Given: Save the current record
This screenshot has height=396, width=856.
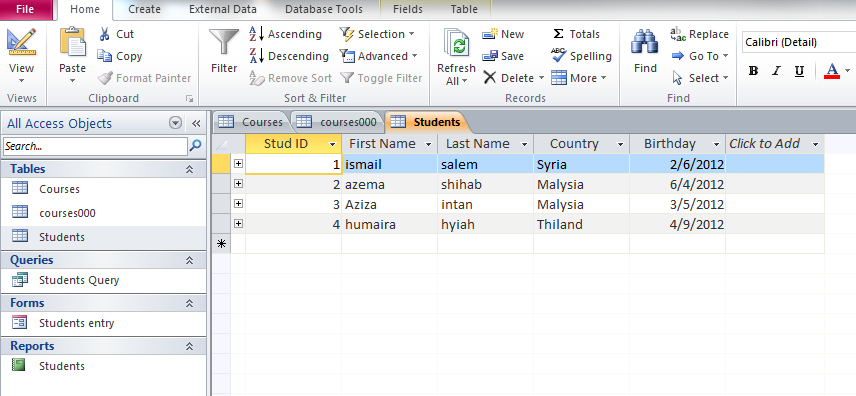Looking at the screenshot, I should click(x=503, y=56).
